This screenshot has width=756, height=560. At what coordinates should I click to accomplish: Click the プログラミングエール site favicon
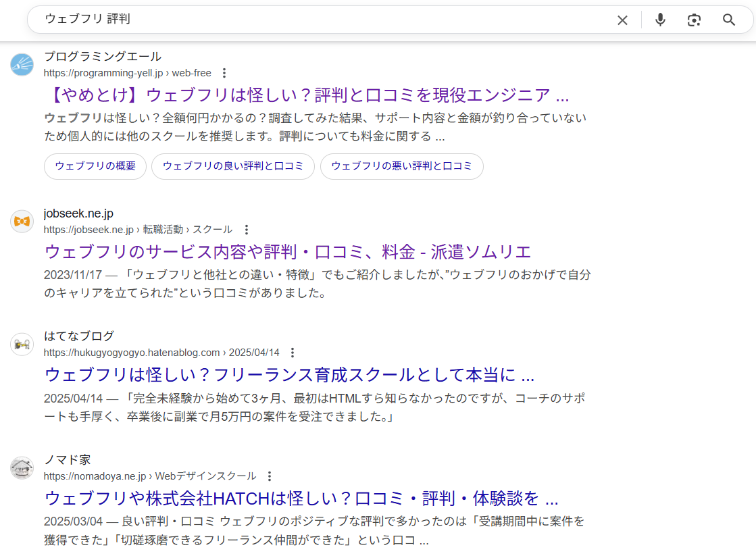(22, 65)
